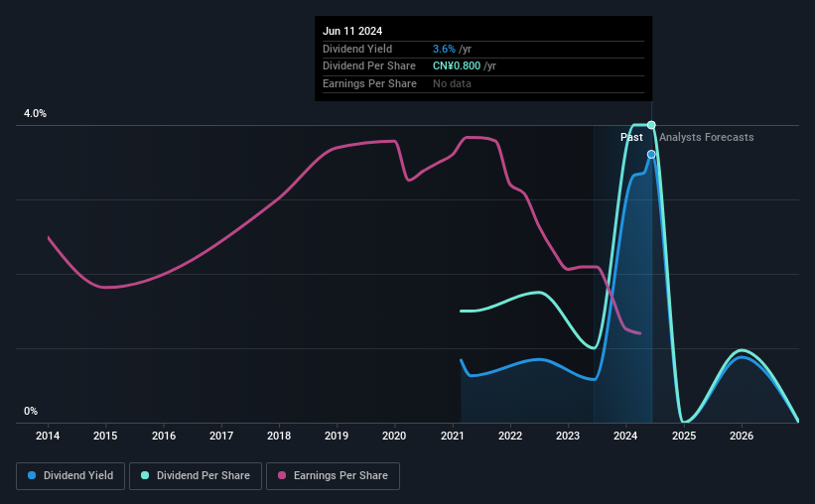
Task: Click the 2026 year label on axis
Action: (x=742, y=436)
